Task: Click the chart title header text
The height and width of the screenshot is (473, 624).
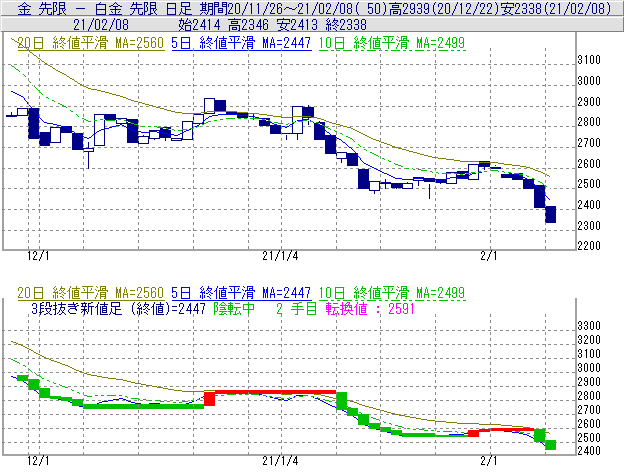Action: (x=314, y=8)
